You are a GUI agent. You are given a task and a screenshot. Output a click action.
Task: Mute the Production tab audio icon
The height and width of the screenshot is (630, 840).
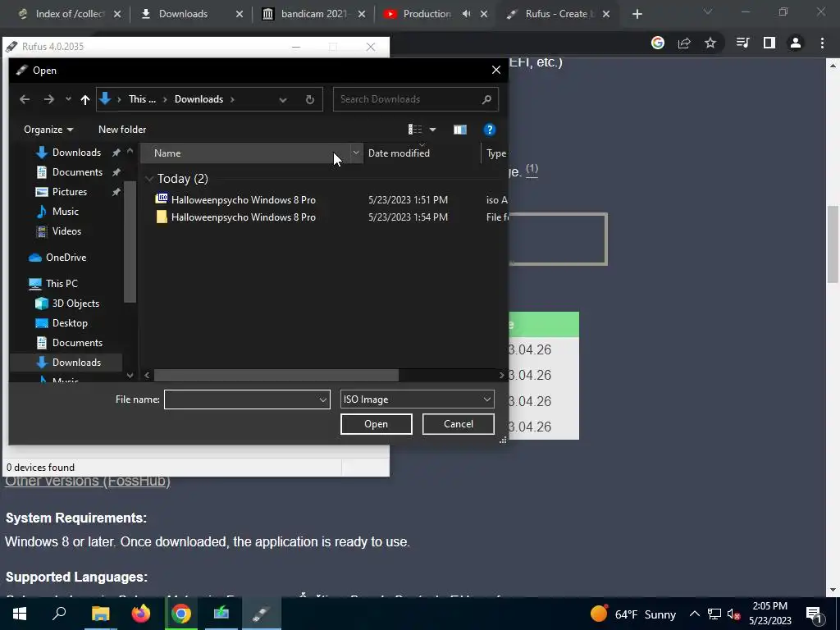[467, 14]
